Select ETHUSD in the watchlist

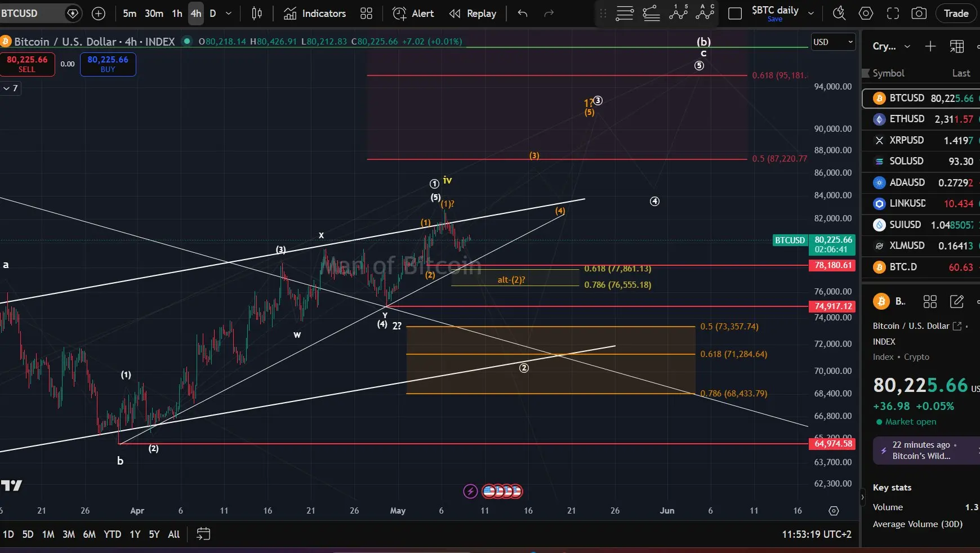[921, 119]
